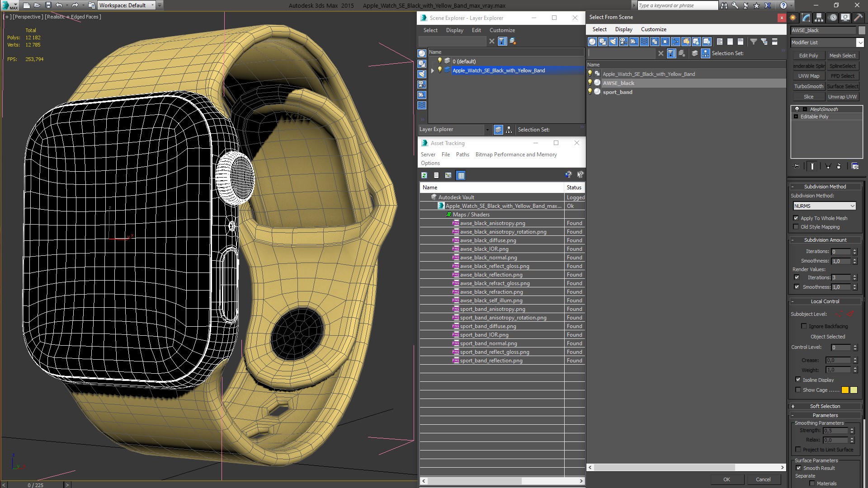Enable Project to Limit Surface checkbox

pyautogui.click(x=798, y=450)
